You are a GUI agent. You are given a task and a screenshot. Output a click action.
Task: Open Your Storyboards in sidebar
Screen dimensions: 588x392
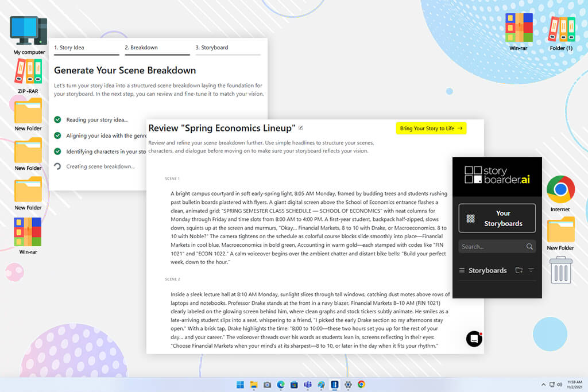coord(497,218)
